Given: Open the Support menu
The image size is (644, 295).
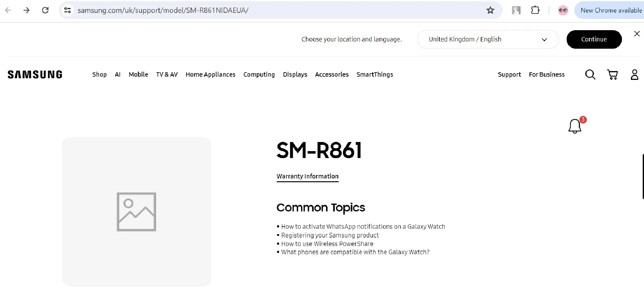Looking at the screenshot, I should coord(509,74).
